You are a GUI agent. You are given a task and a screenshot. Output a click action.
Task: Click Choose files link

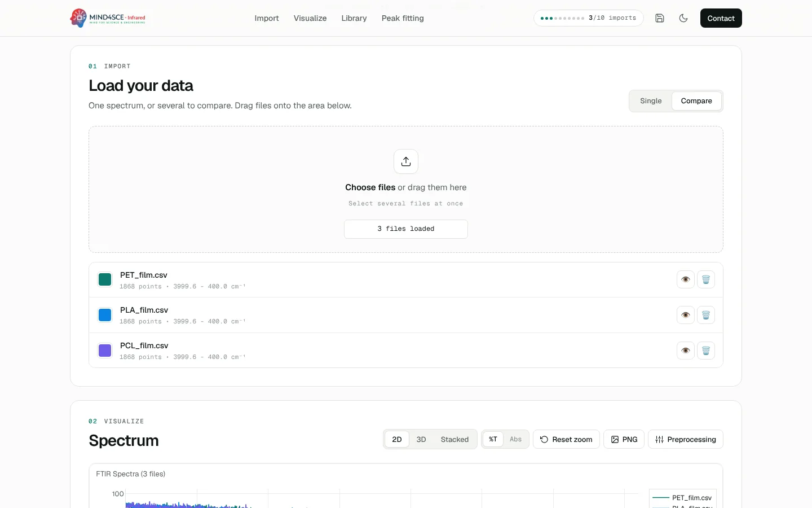[370, 187]
